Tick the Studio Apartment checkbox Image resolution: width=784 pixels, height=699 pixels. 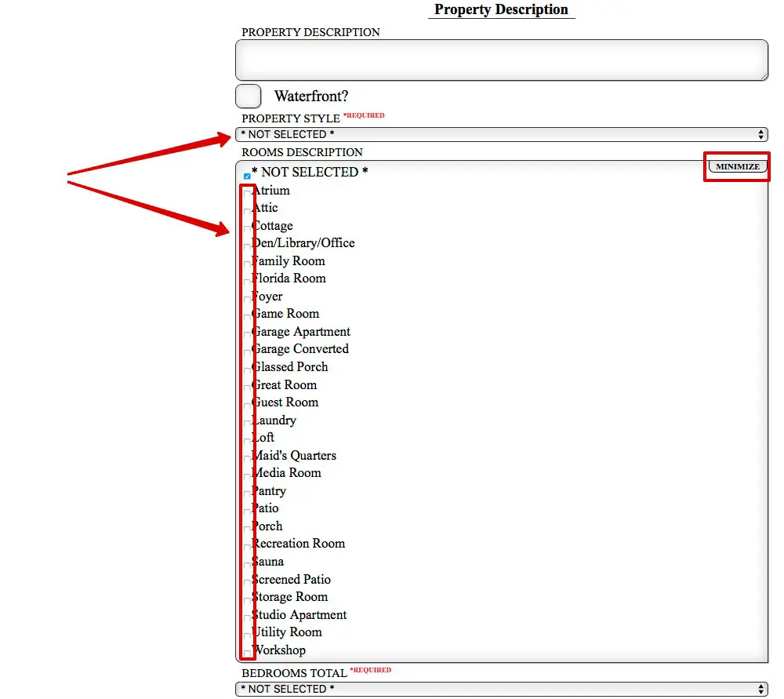click(247, 617)
